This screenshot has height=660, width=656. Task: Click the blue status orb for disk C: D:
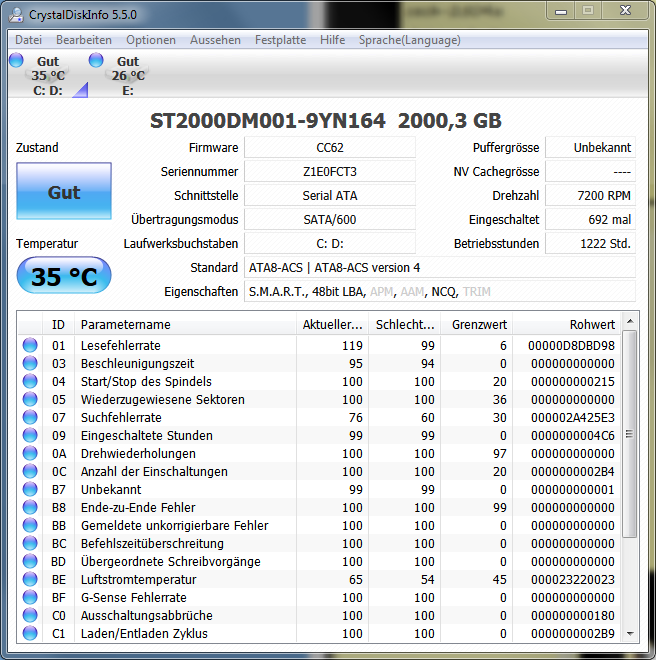tap(16, 60)
